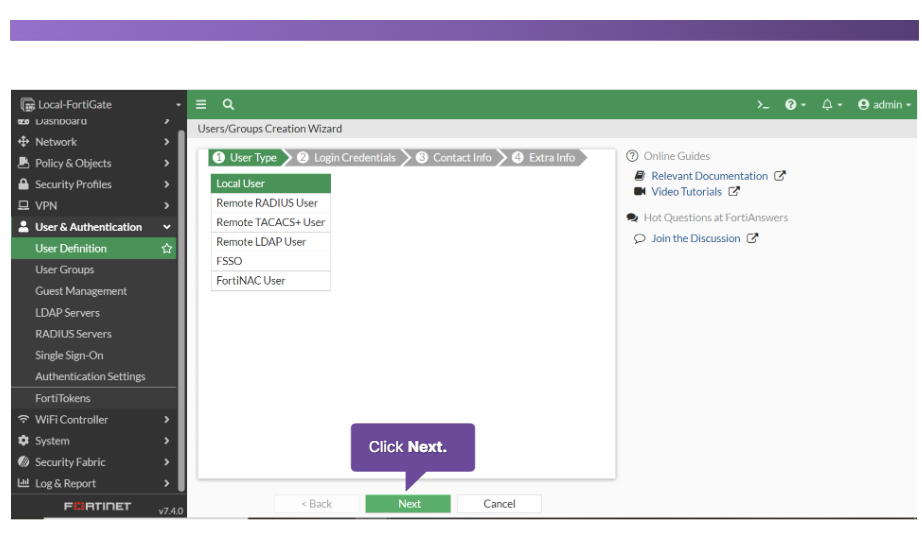922x540 pixels.
Task: Expand the Network menu chevron
Action: click(167, 142)
